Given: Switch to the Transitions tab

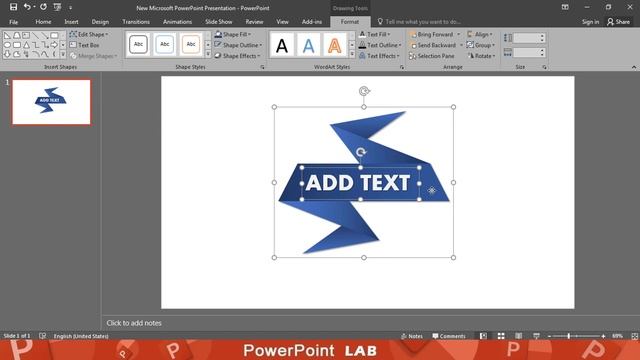Looking at the screenshot, I should coord(136,22).
